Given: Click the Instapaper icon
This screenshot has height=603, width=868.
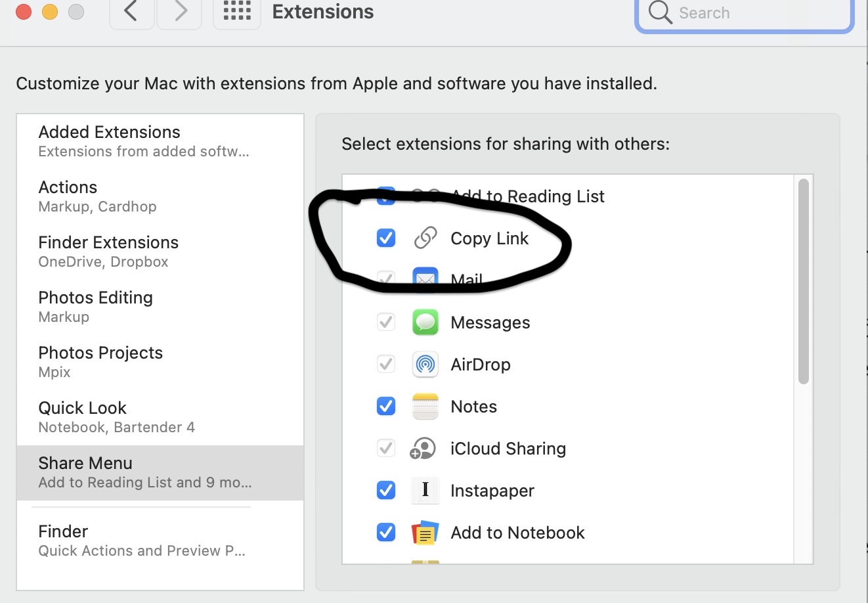Looking at the screenshot, I should pyautogui.click(x=425, y=490).
